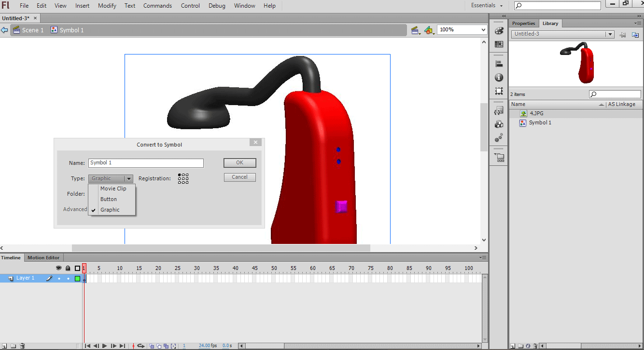Click the Edit Scene clapperboard icon
This screenshot has height=350, width=644.
[415, 30]
